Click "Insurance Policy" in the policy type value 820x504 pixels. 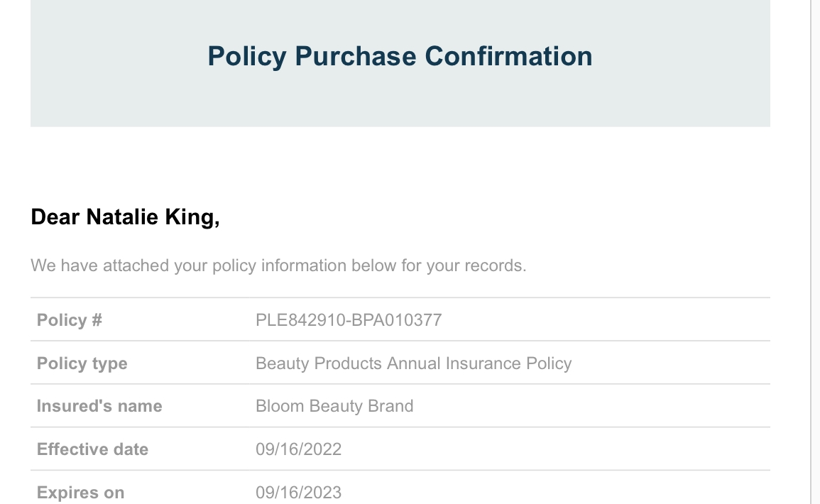(508, 363)
